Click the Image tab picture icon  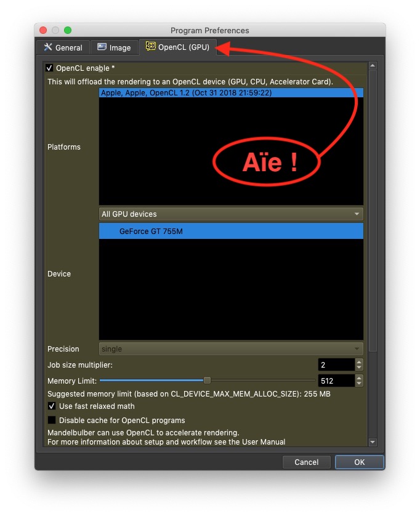(102, 47)
